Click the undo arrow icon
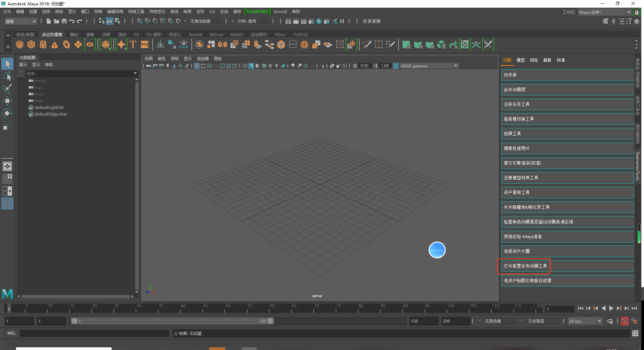 (71, 21)
